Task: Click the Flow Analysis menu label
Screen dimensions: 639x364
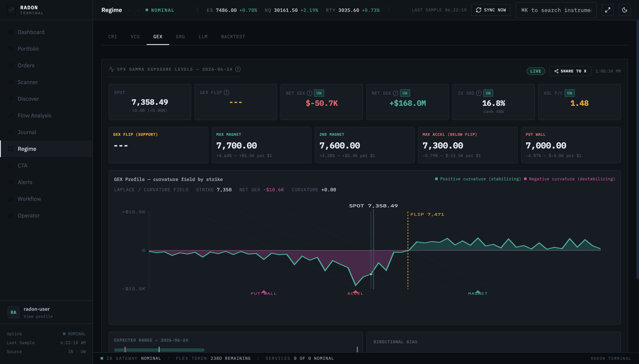Action: pos(34,115)
